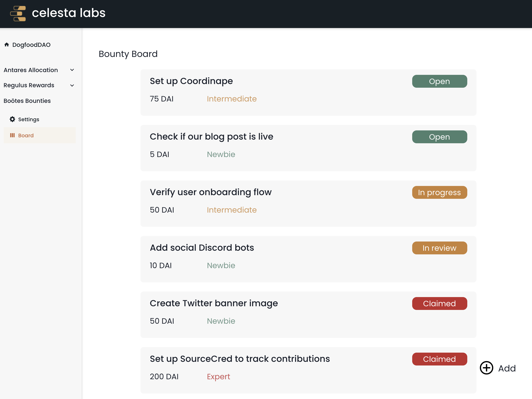Click the 10 DAI reward amount
Image resolution: width=532 pixels, height=399 pixels.
(161, 266)
